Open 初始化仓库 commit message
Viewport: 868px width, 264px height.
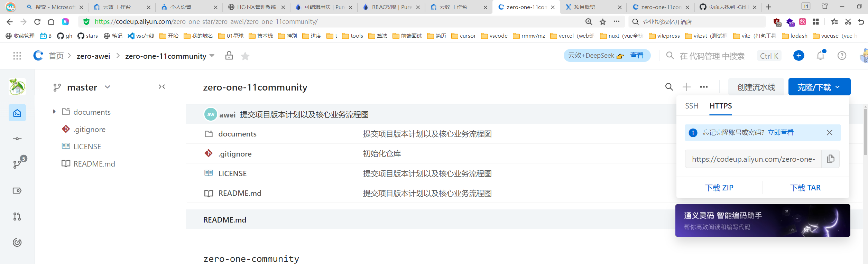(382, 154)
